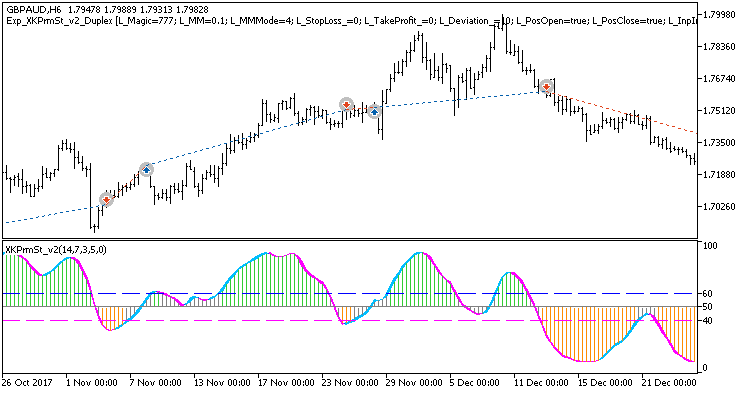Click the 26 Oct 2017 date label
Viewport: 750px width, 394px height.
click(x=27, y=383)
